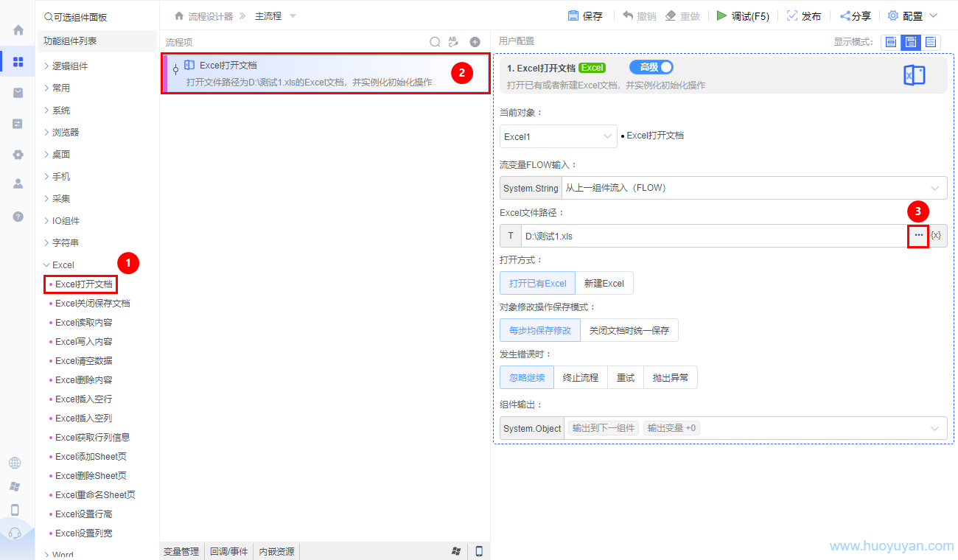Open the 当前对象 Excel1 dropdown
This screenshot has width=958, height=560.
pyautogui.click(x=558, y=136)
